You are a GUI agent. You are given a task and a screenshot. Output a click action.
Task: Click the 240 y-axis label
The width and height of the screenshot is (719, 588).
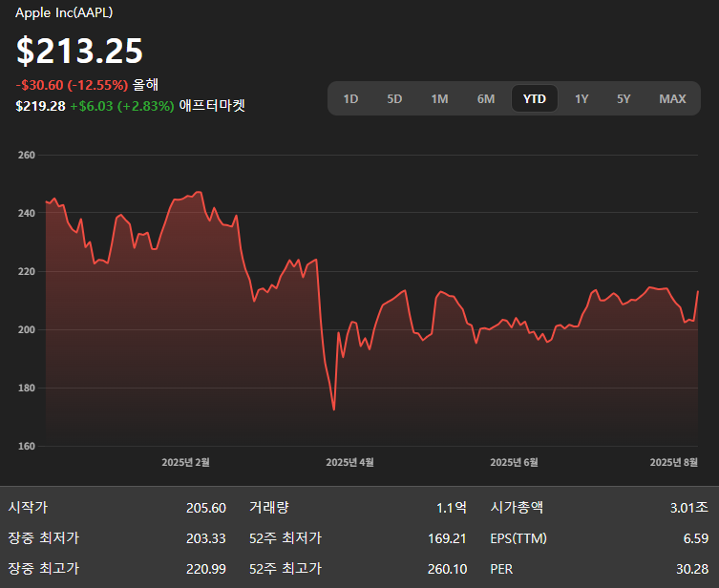[x=27, y=213]
